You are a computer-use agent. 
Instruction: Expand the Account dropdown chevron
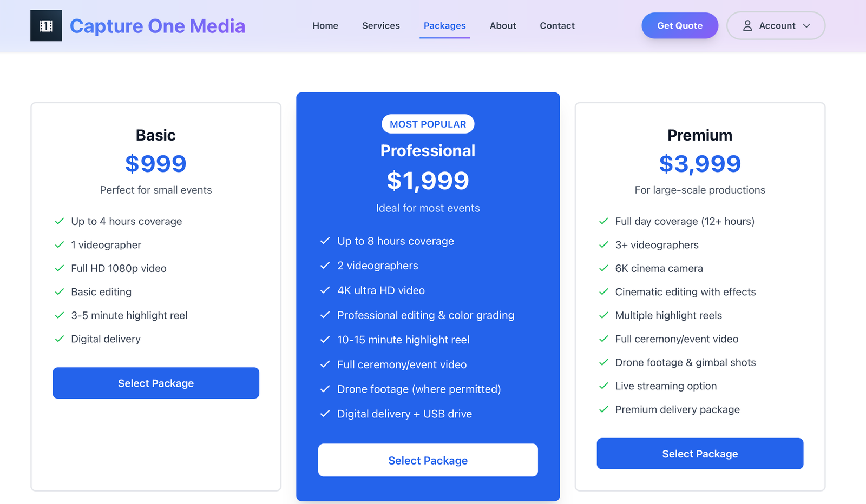coord(806,25)
